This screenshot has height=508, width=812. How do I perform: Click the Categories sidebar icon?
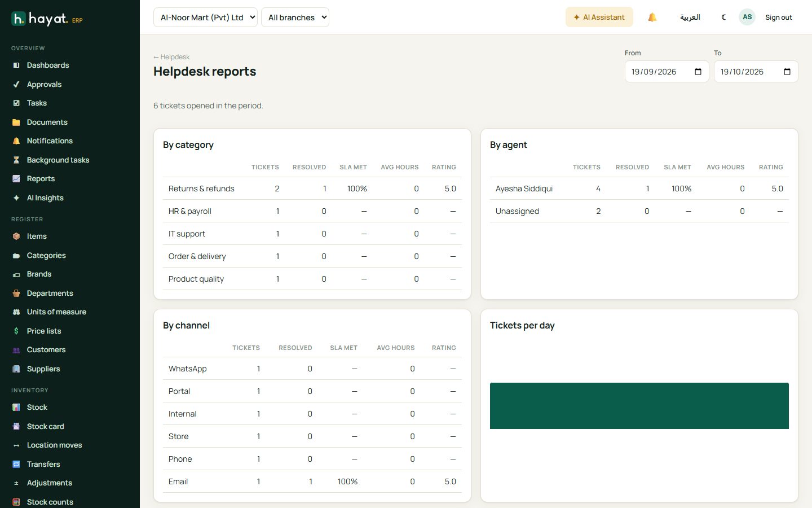click(16, 256)
